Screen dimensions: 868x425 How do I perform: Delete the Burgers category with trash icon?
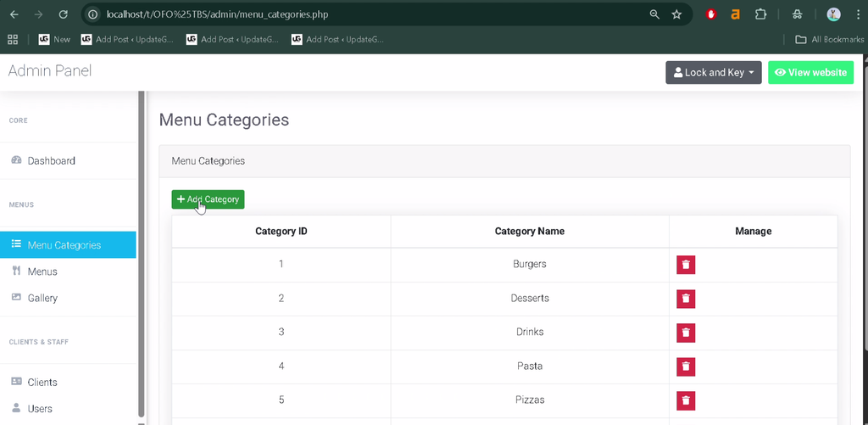(x=686, y=265)
